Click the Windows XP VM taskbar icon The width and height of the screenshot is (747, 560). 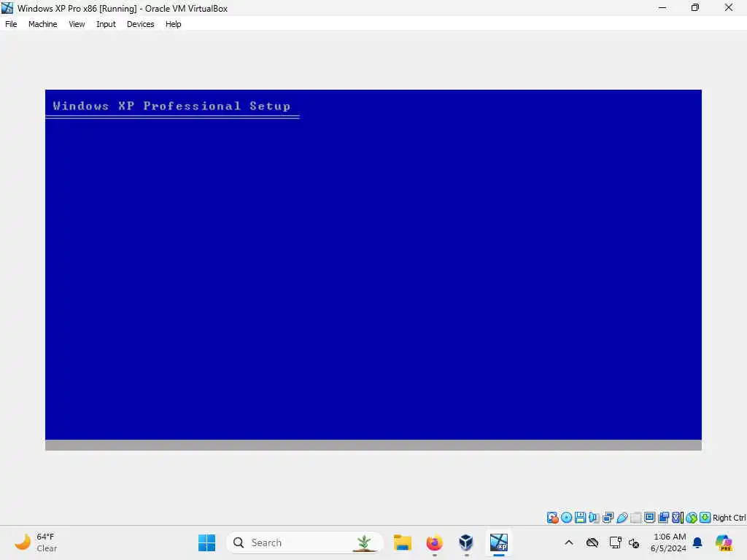coord(499,542)
